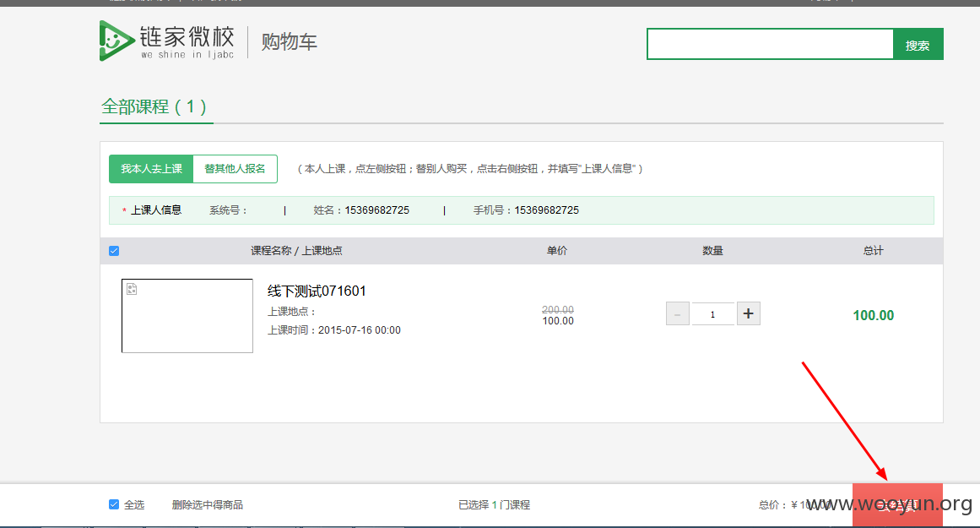Click 上课时间：2015-07-16 00:00 text
Screen dimensions: 980x528
[334, 330]
